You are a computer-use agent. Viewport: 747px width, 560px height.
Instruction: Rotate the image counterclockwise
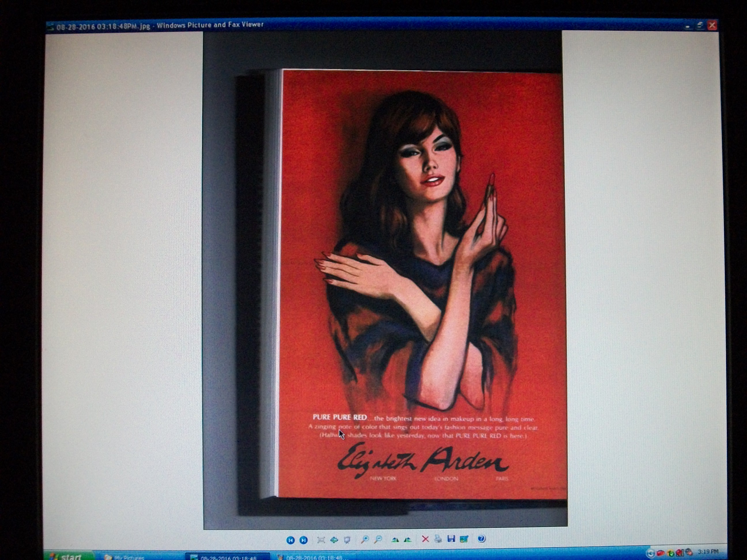408,540
